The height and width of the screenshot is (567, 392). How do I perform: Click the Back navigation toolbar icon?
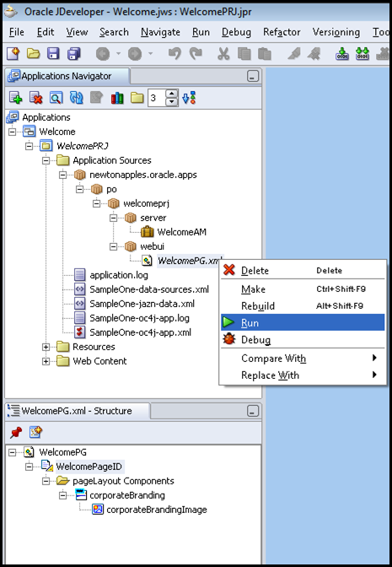click(103, 54)
